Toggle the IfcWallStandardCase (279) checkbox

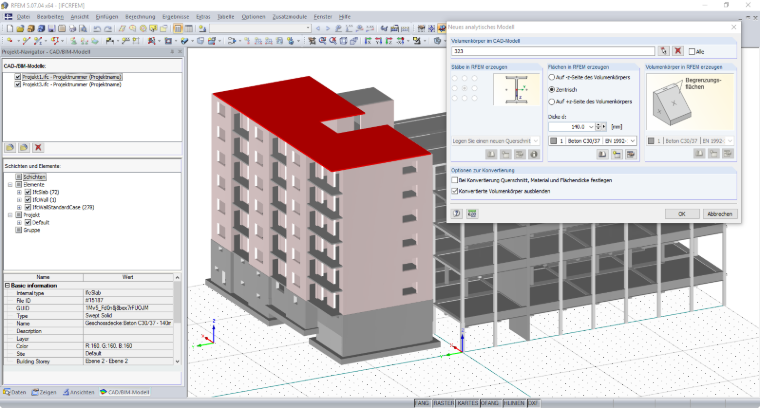coord(28,207)
